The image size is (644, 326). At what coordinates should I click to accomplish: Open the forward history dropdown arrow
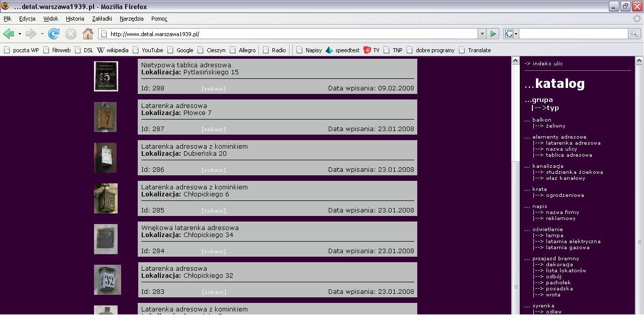pyautogui.click(x=42, y=34)
